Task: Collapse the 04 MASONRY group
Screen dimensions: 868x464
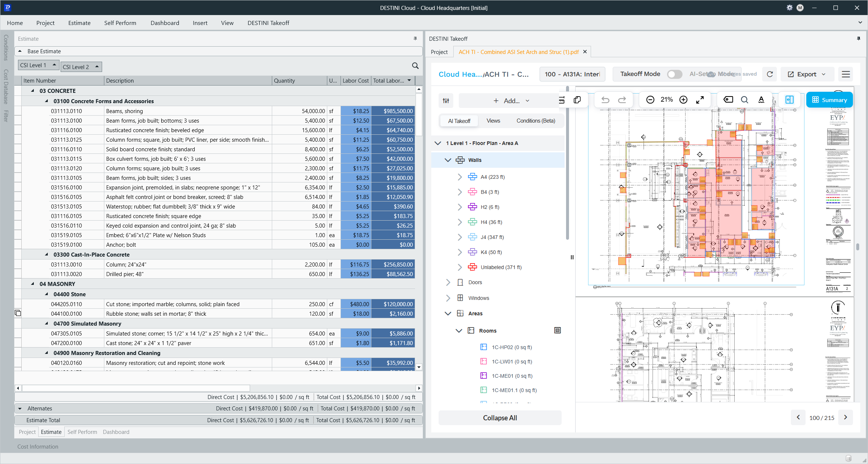Action: [33, 284]
